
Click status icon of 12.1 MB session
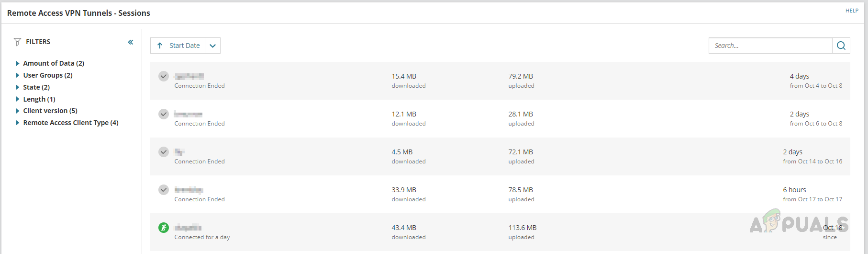click(x=164, y=114)
